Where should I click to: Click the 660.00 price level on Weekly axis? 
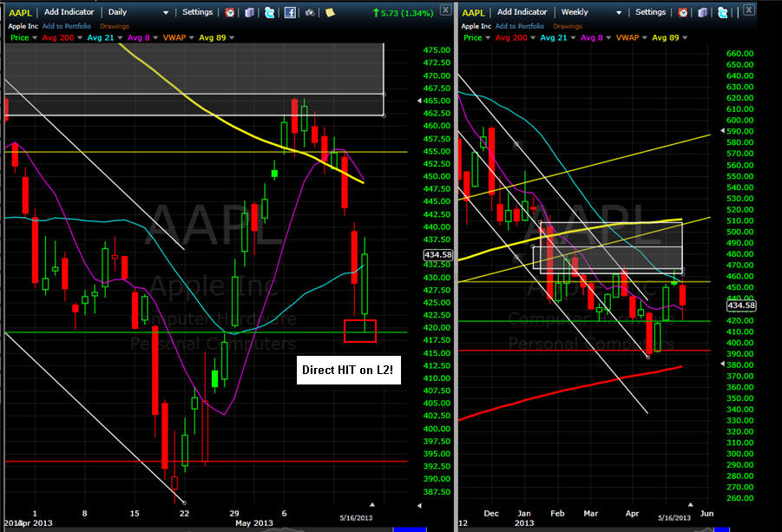[x=740, y=53]
